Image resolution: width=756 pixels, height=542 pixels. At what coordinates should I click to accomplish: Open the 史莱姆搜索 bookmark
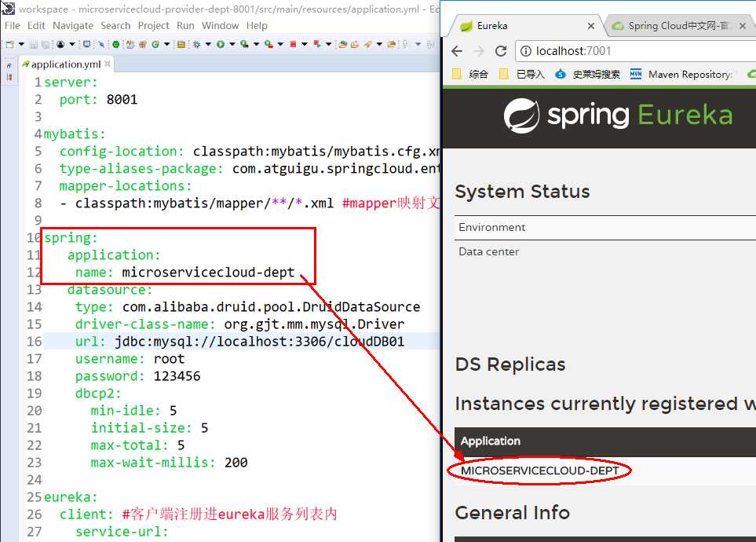[588, 75]
